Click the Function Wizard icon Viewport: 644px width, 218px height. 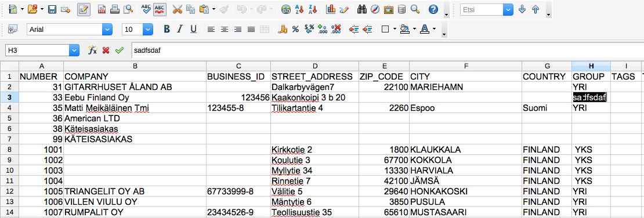(x=93, y=50)
